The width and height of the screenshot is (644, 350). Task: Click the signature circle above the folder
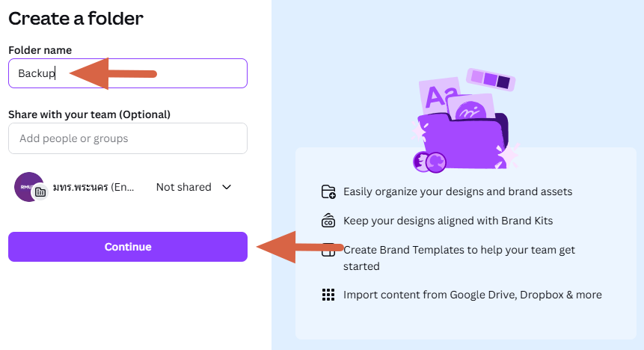point(471,111)
